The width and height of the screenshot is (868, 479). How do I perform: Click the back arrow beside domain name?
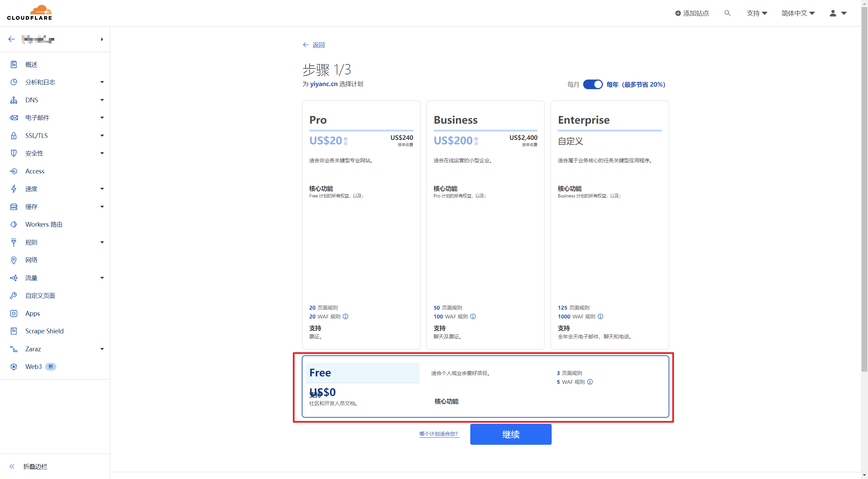[12, 39]
